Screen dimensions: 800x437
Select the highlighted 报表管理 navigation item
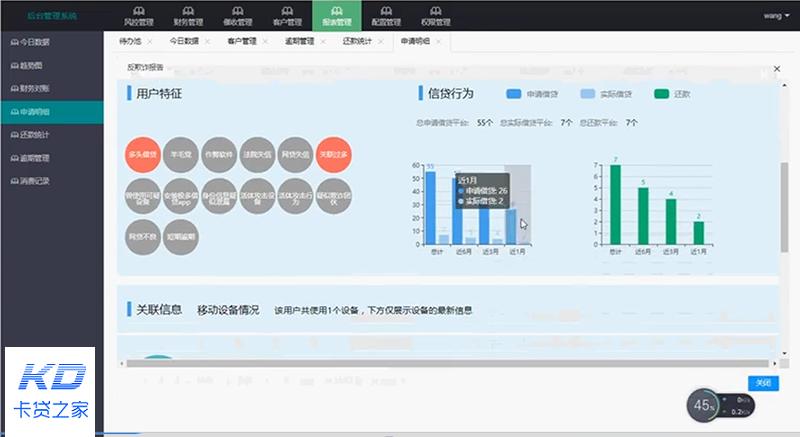(337, 16)
